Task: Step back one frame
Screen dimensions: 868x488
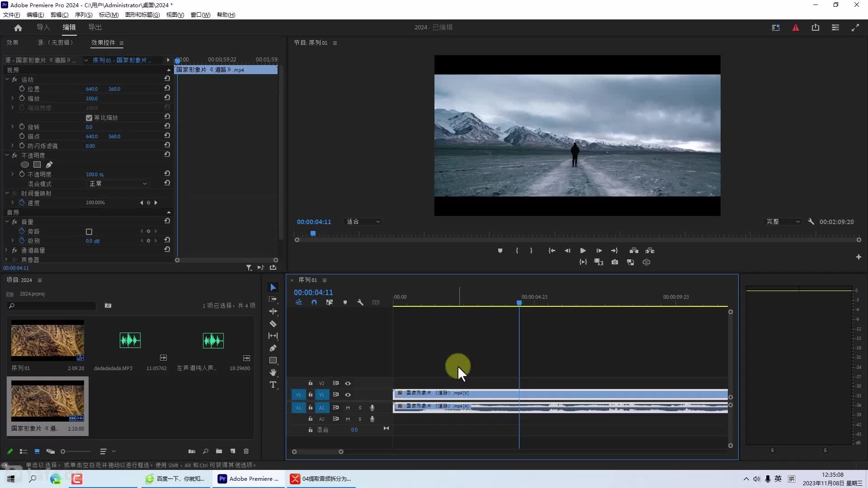Action: tap(567, 251)
